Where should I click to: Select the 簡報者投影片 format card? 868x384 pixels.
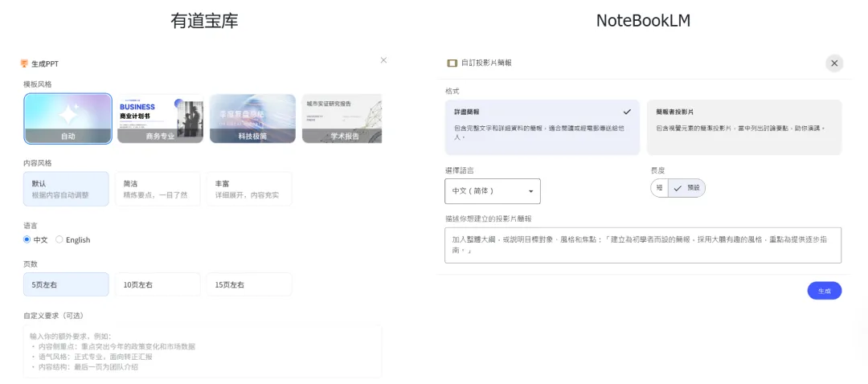pyautogui.click(x=744, y=127)
